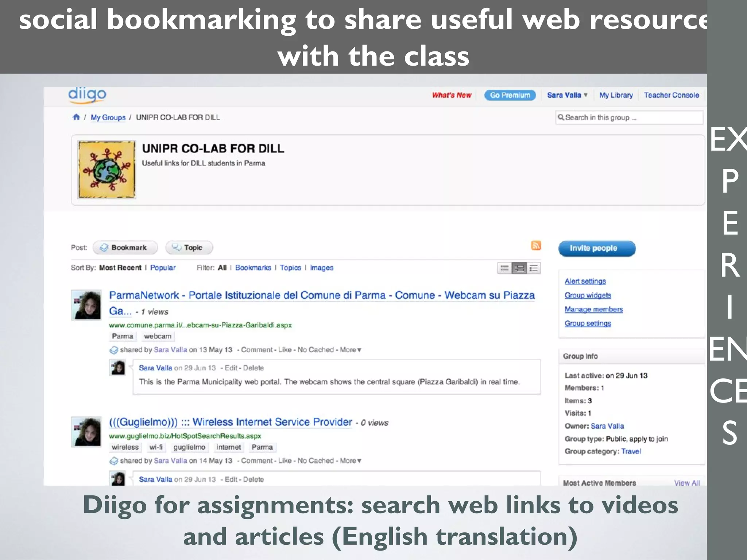The image size is (747, 560).
Task: Open Group settings
Action: pos(588,323)
